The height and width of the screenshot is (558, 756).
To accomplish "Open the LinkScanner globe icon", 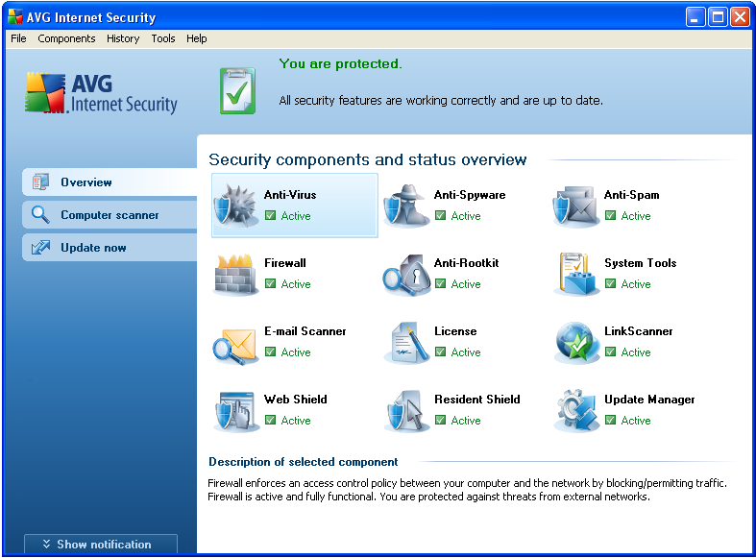I will coord(576,343).
